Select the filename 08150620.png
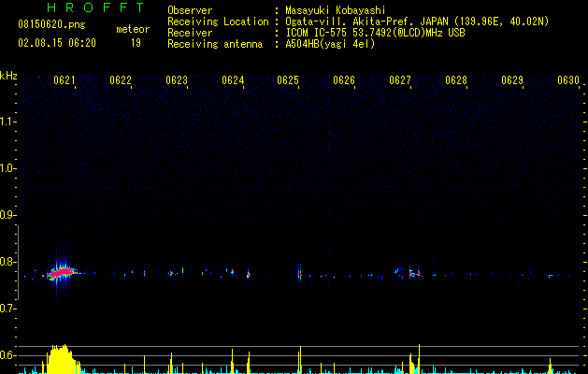 tap(51, 25)
